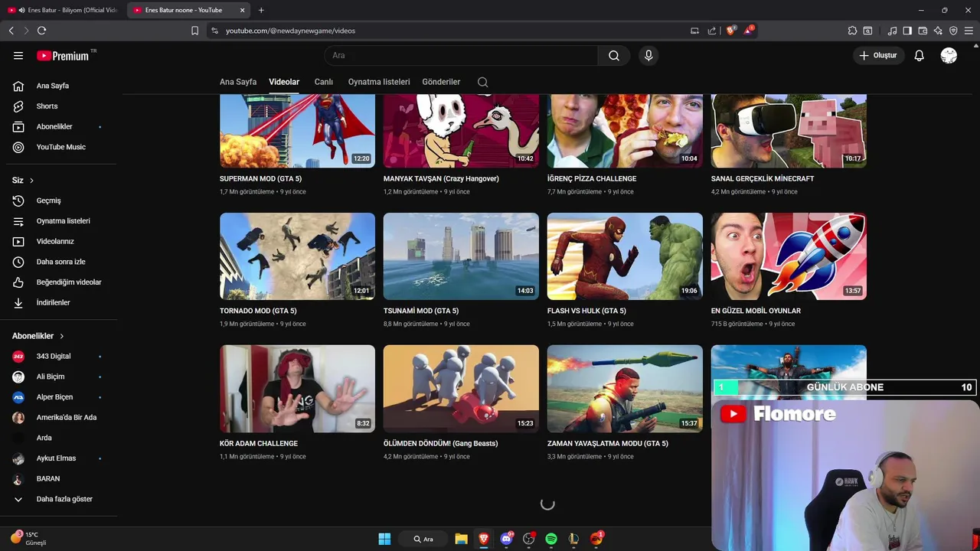Click Brave Shields lion icon in address bar
980x551 pixels.
click(730, 31)
